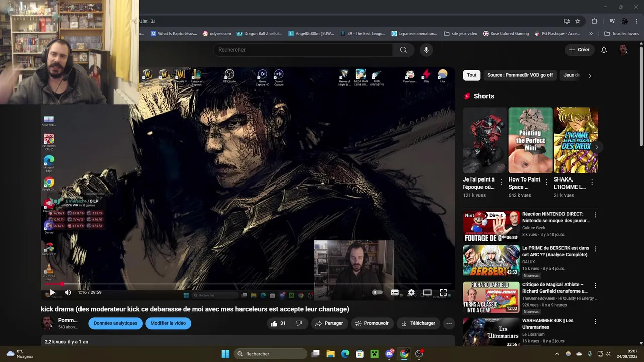
Task: Play the video with the play button
Action: (x=52, y=292)
